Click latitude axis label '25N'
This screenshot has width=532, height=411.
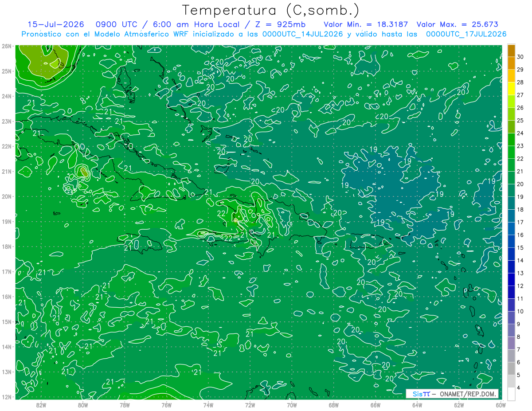[7, 71]
